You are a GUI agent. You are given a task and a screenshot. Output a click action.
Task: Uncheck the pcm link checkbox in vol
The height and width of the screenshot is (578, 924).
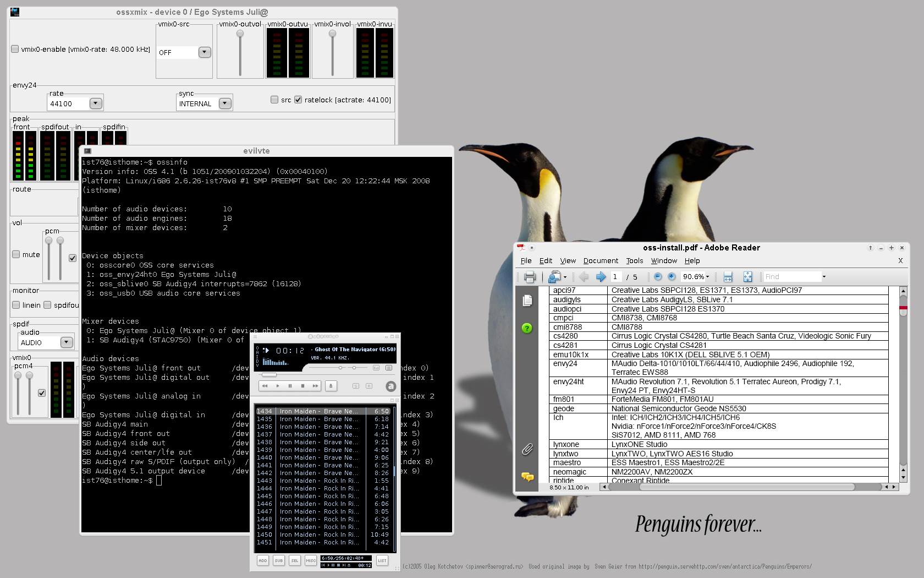[73, 258]
